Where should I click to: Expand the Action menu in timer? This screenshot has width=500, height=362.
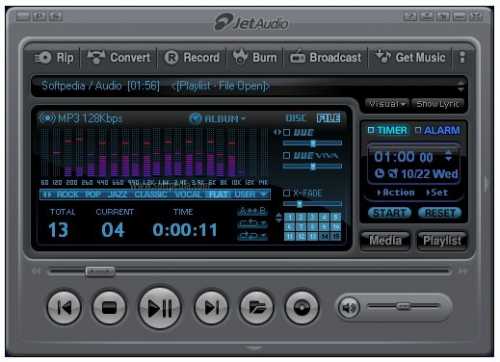pyautogui.click(x=395, y=193)
